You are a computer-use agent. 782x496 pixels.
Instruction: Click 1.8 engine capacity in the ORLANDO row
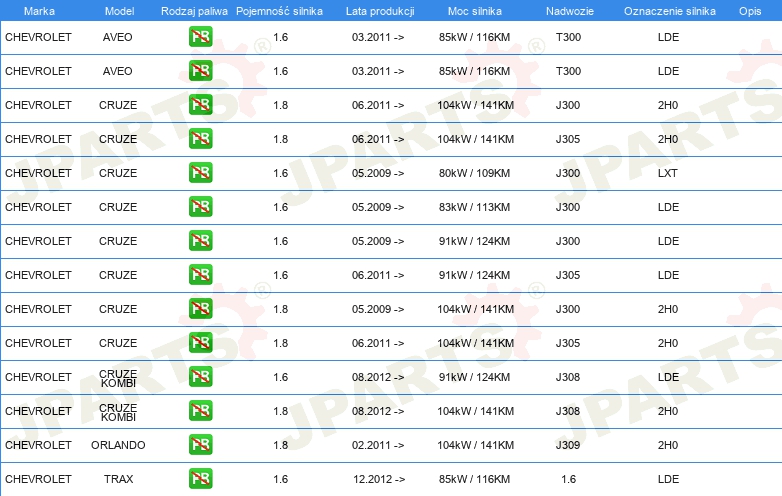pos(281,445)
